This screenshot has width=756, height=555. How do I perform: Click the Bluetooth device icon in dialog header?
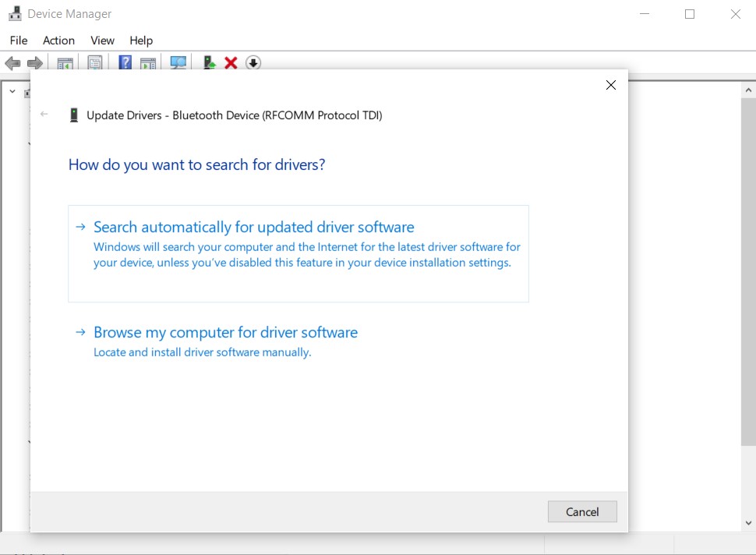click(74, 115)
